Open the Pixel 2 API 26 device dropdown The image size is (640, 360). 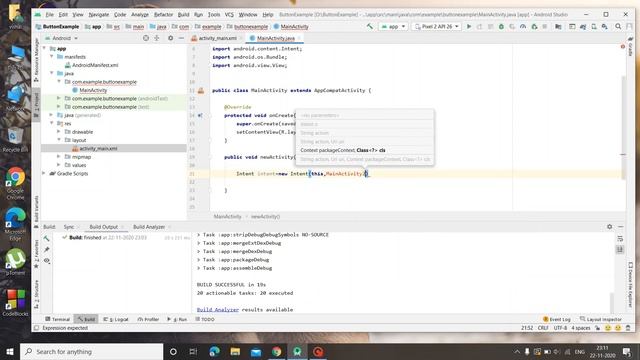pos(437,27)
